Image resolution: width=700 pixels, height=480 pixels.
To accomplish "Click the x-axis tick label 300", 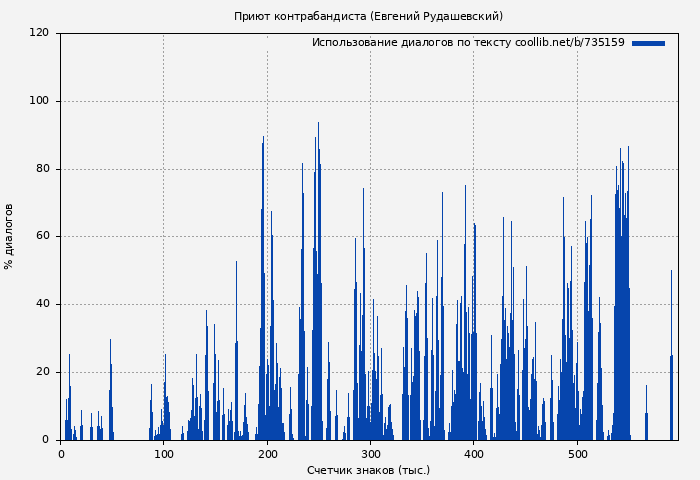I will tap(370, 455).
